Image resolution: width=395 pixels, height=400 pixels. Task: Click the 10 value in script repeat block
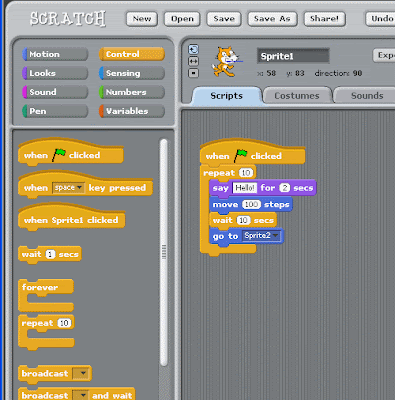coord(246,173)
